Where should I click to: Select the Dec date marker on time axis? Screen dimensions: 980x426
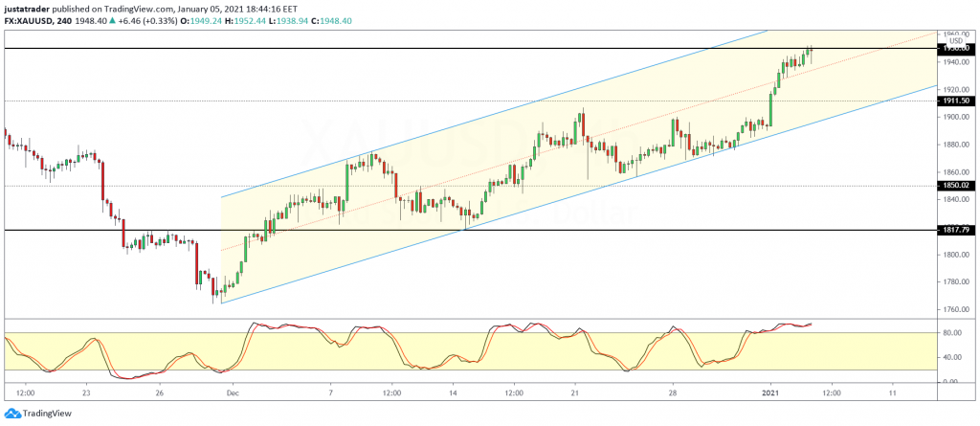point(231,392)
